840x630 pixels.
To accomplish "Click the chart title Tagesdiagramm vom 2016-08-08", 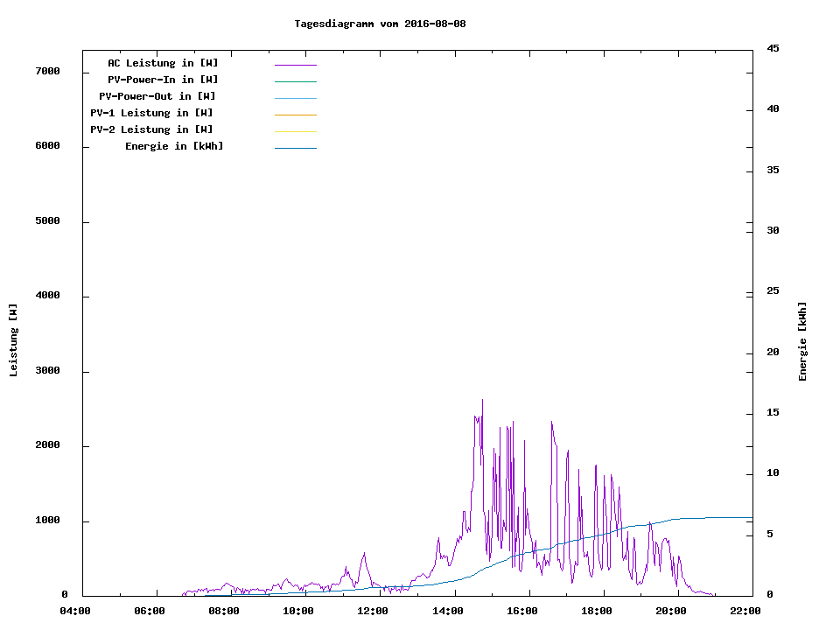I will click(380, 24).
